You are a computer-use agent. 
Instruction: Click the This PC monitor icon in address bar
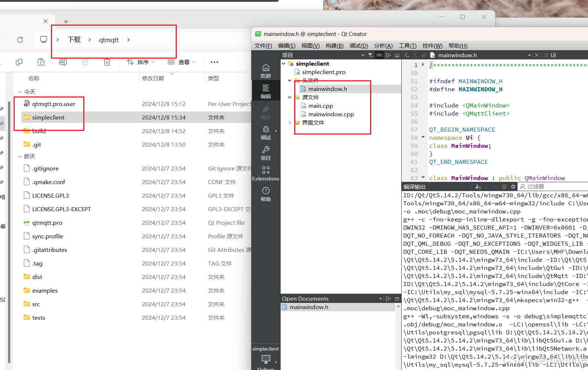click(x=44, y=40)
